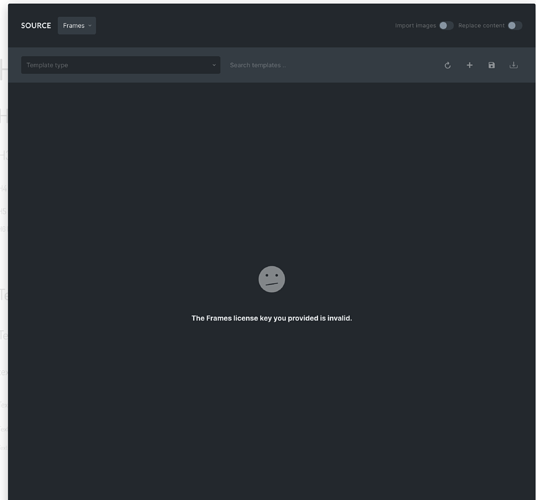Image resolution: width=536 pixels, height=500 pixels.
Task: Click the neutral face error icon
Action: 271,279
